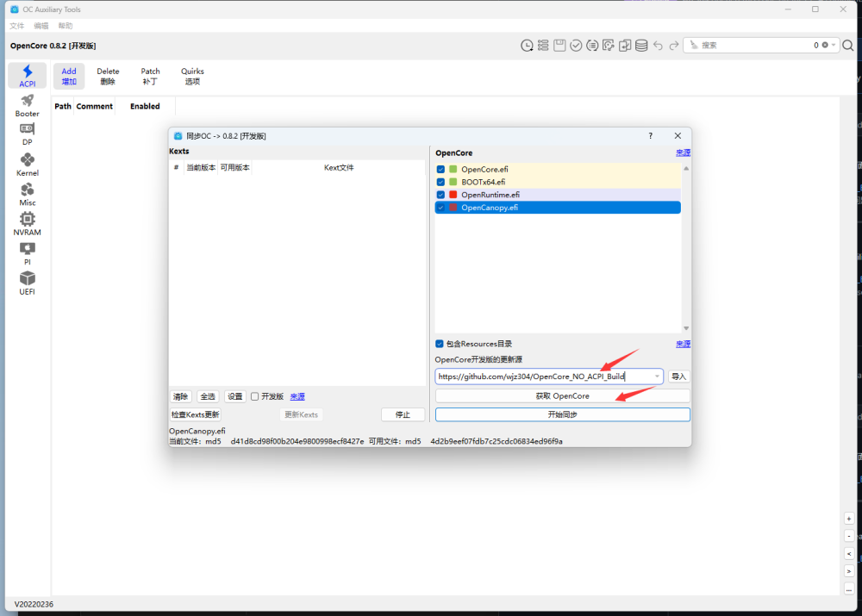Enable the 开发版 checkbox under Kexts
This screenshot has width=862, height=616.
click(x=254, y=396)
